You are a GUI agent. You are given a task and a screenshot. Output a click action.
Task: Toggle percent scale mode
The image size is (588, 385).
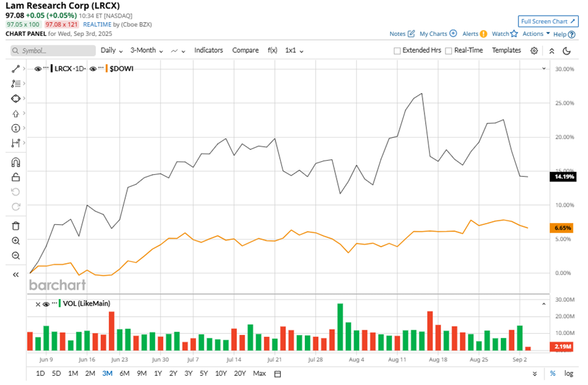click(553, 373)
